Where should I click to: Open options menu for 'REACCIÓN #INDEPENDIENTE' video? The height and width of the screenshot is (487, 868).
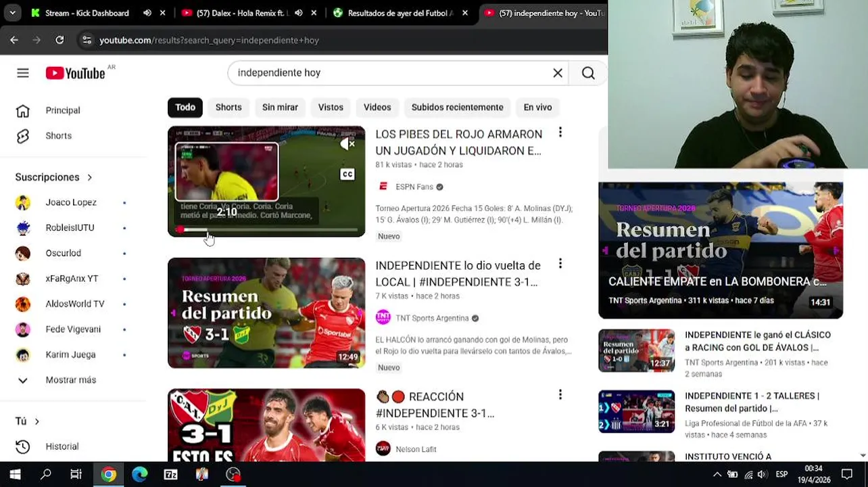pos(560,395)
